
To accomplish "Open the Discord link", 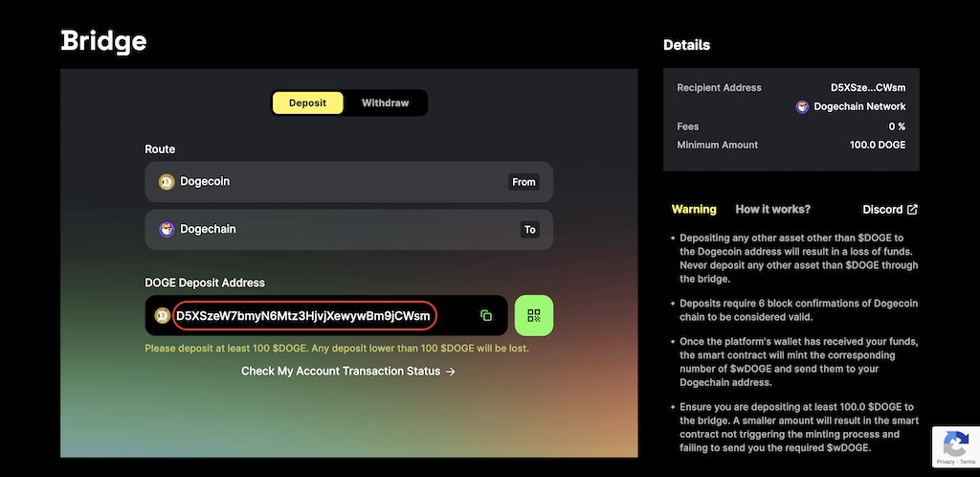I will tap(890, 210).
